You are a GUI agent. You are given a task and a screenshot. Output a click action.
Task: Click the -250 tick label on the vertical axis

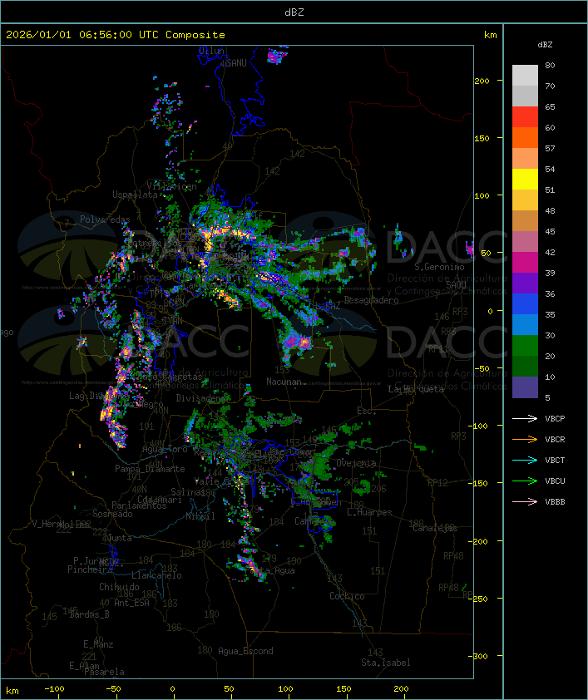click(x=477, y=599)
